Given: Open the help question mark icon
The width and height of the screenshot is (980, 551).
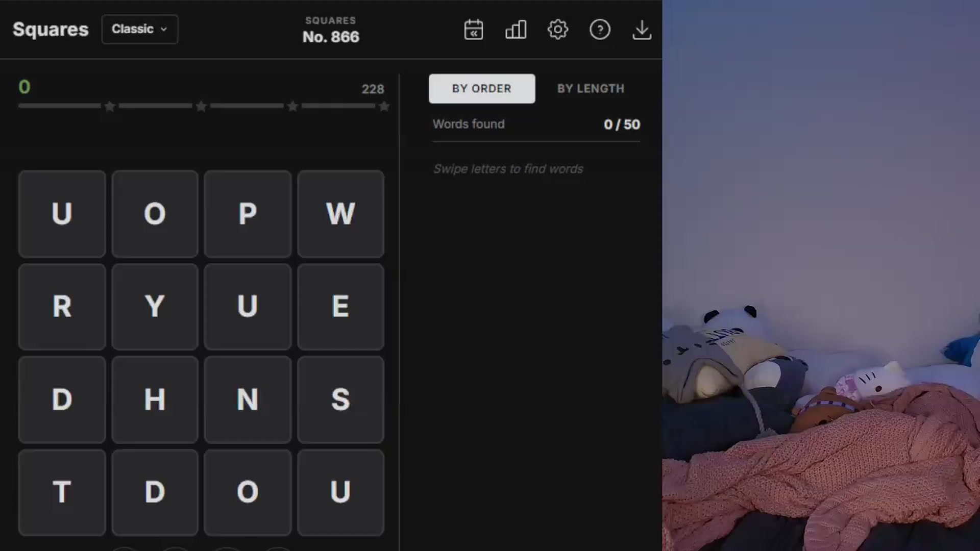Looking at the screenshot, I should coord(600,30).
